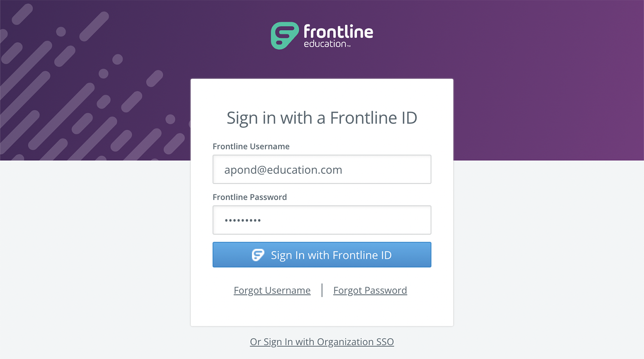Open the Forgot Username link
The image size is (644, 359).
[x=272, y=290]
